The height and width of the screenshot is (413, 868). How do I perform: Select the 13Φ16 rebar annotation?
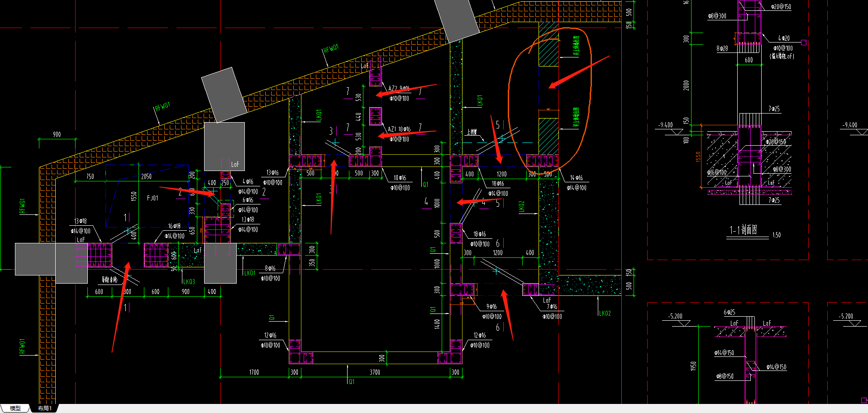click(272, 172)
